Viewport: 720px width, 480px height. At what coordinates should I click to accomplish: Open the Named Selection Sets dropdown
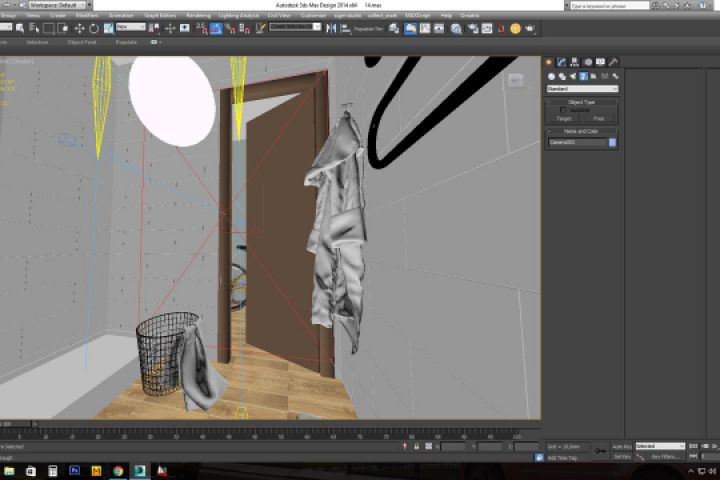[295, 27]
